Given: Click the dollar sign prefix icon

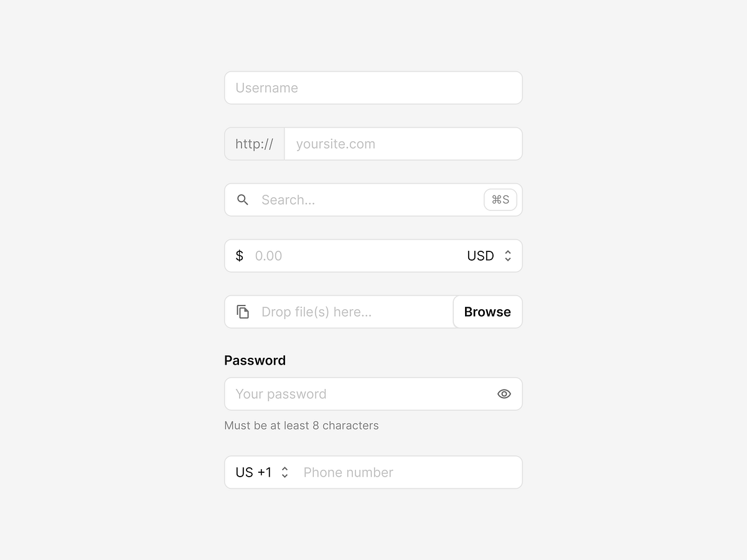Looking at the screenshot, I should (x=239, y=255).
